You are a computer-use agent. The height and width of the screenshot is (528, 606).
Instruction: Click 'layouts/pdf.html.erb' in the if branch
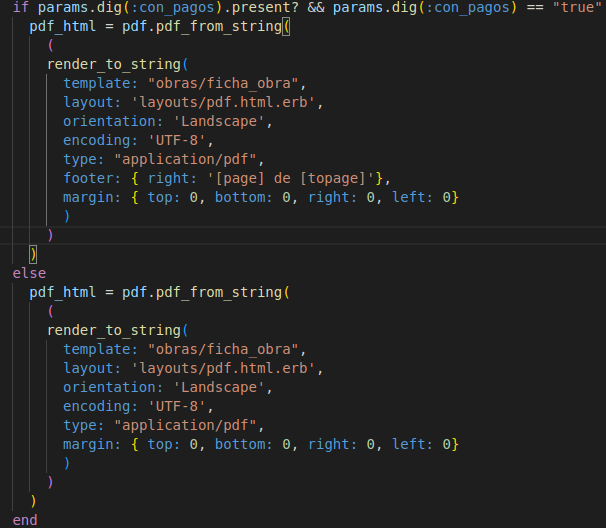pos(223,102)
